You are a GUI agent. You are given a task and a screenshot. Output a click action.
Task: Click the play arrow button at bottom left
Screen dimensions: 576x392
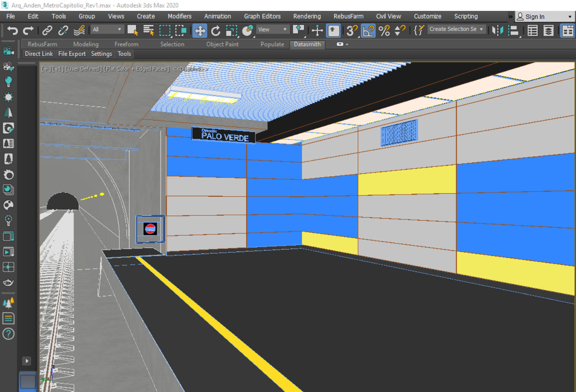click(x=26, y=361)
